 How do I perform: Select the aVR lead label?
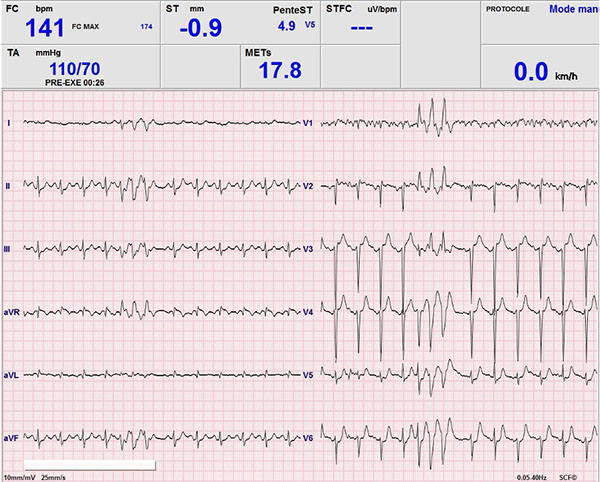click(x=12, y=312)
